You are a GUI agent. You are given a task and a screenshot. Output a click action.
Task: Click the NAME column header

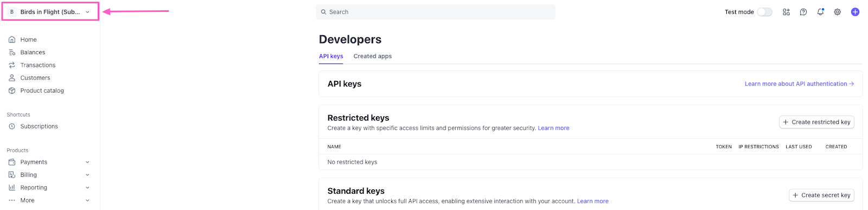click(x=334, y=147)
